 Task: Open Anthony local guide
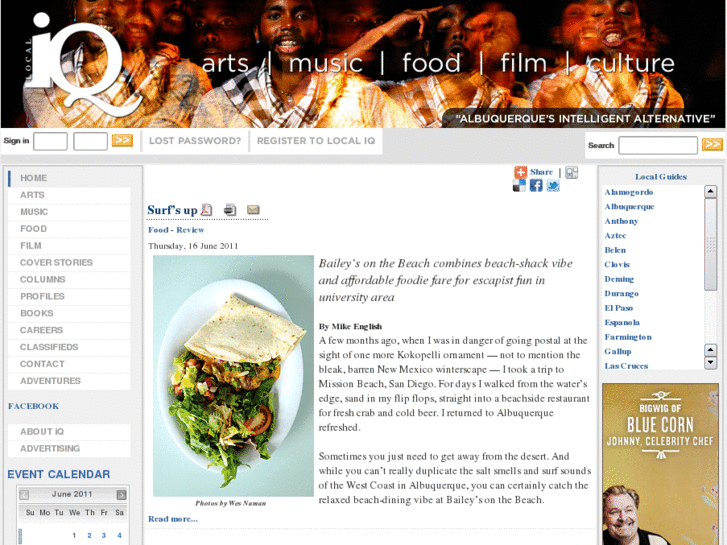coord(621,221)
